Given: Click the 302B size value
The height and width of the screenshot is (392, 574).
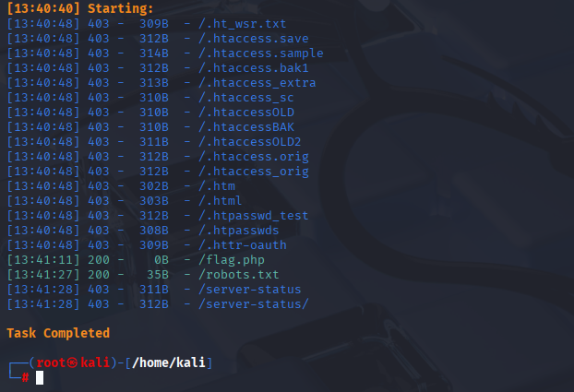Looking at the screenshot, I should (154, 186).
